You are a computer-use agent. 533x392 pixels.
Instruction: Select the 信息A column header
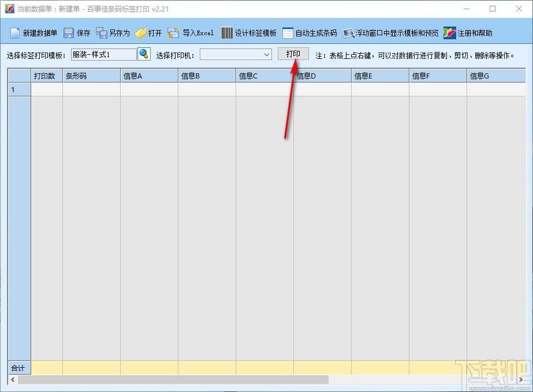click(149, 76)
